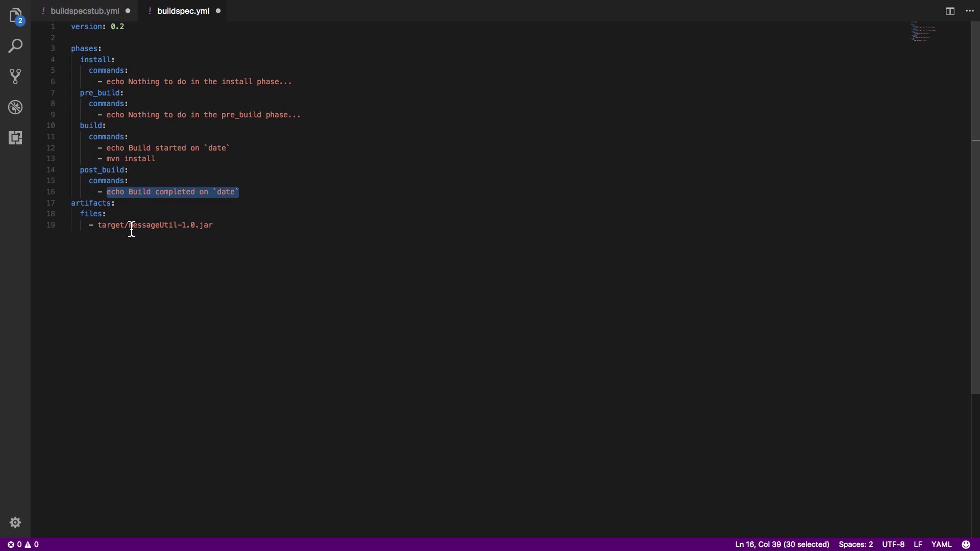Open the Search panel icon

[x=15, y=46]
